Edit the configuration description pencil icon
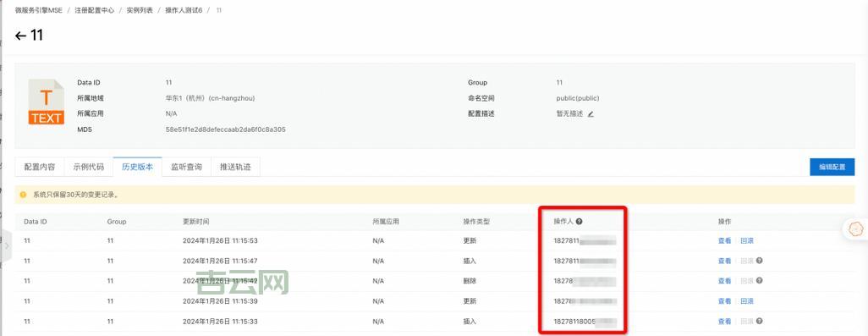Viewport: 868px width, 336px height. pyautogui.click(x=591, y=114)
